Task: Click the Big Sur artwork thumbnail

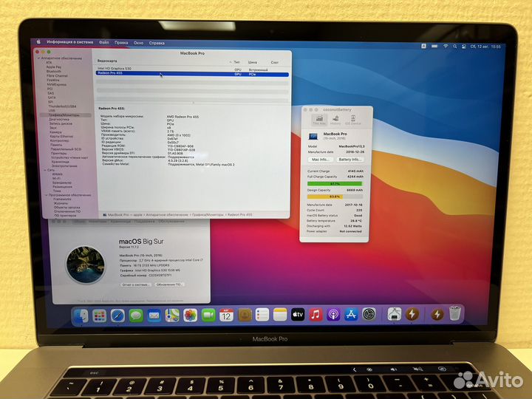Action: point(86,265)
